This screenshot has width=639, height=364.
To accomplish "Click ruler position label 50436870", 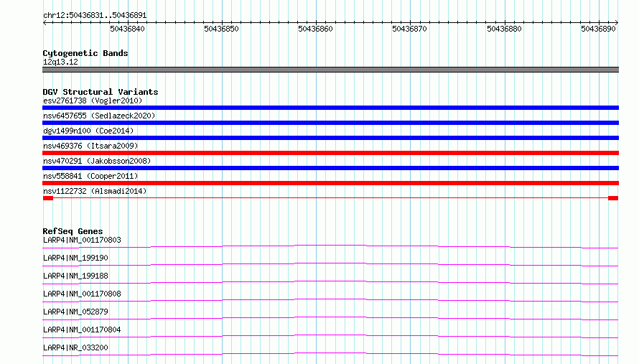I will 409,29.
